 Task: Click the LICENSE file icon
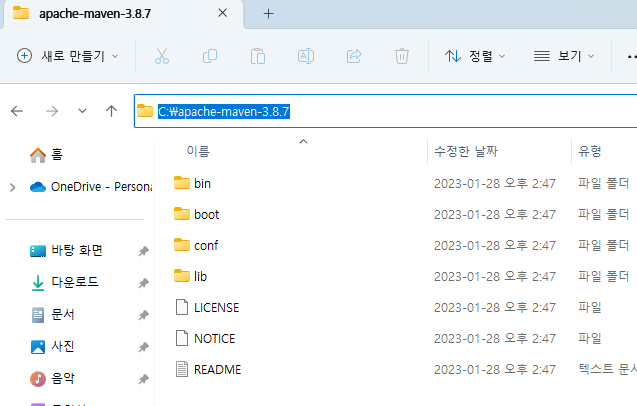(182, 307)
